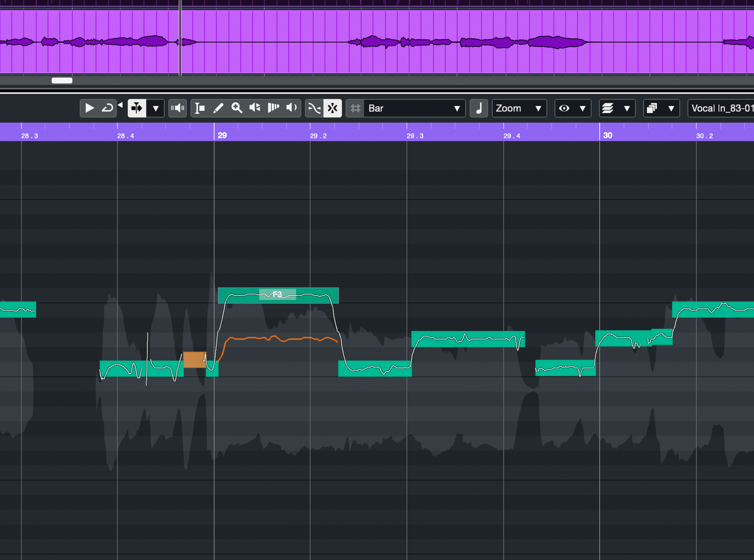Select the Range Selection tool
Viewport: 754px width, 560px height.
tap(200, 108)
